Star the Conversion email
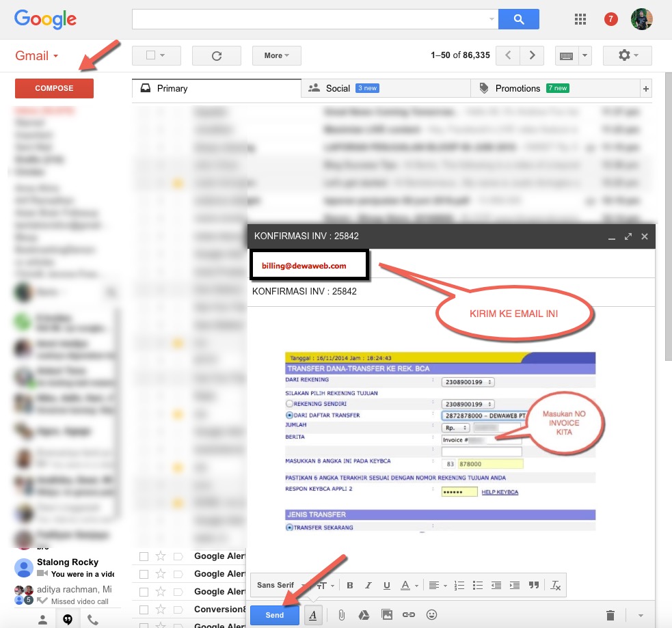Image resolution: width=672 pixels, height=628 pixels. tap(160, 609)
